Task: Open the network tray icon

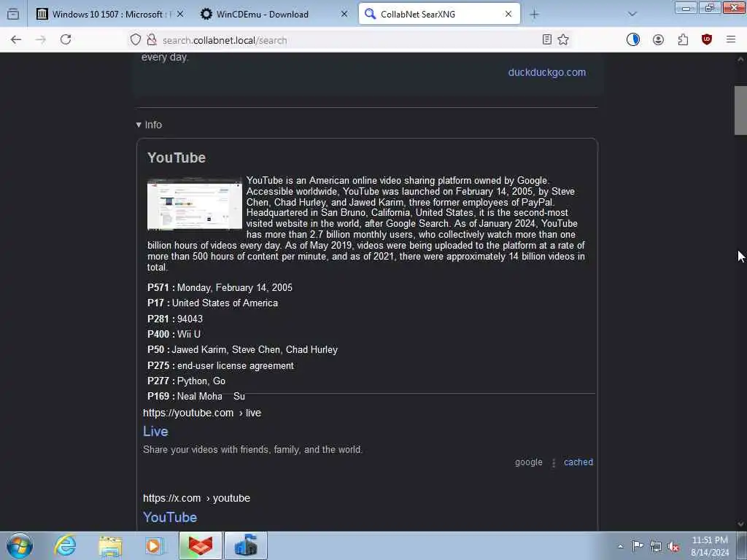Action: tap(656, 546)
